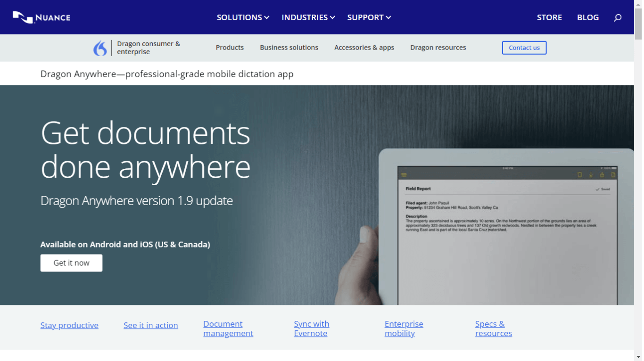Click the text Dragon Anywhere version 1.9 update
The height and width of the screenshot is (361, 644).
[x=137, y=201]
